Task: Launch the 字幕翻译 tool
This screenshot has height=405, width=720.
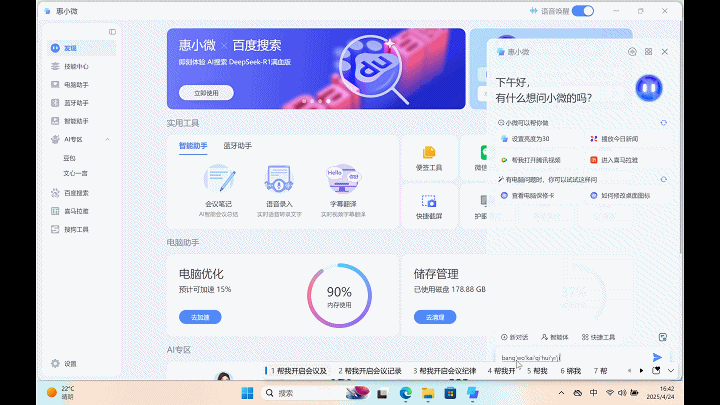Action: [x=343, y=191]
